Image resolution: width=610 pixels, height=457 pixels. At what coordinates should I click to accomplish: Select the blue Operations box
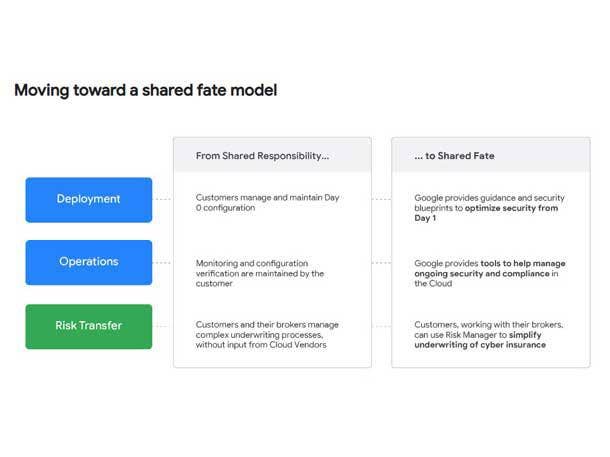(88, 262)
